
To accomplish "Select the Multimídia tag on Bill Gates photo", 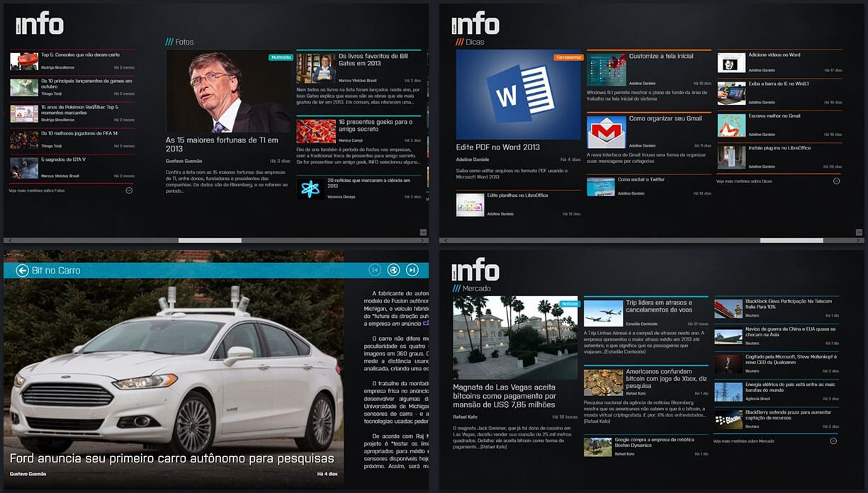I will pos(281,57).
